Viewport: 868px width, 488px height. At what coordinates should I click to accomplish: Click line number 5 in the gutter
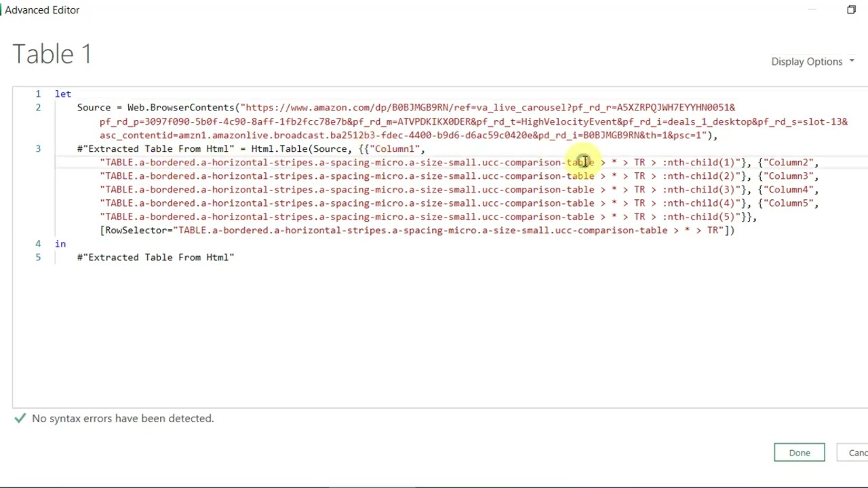pyautogui.click(x=38, y=257)
